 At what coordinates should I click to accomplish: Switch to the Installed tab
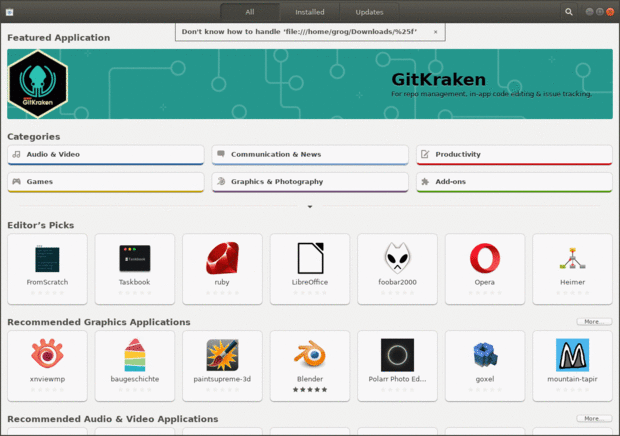click(309, 12)
